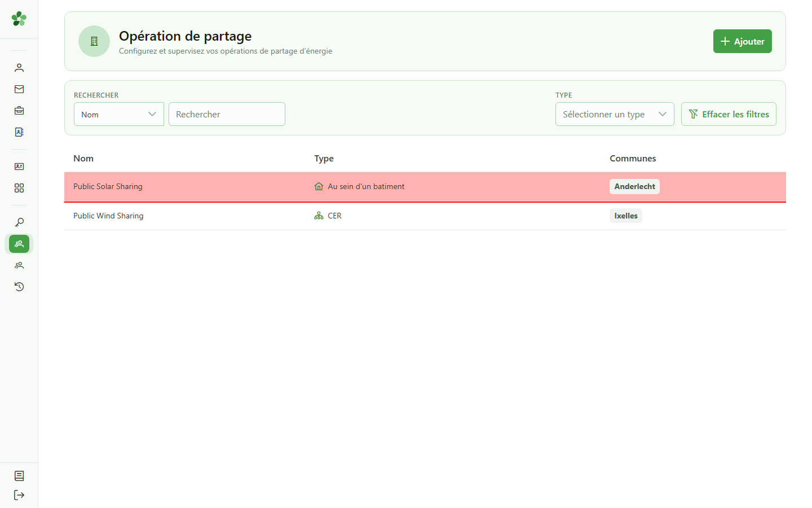Click the green clover app logo
The height and width of the screenshot is (508, 812).
pyautogui.click(x=19, y=19)
